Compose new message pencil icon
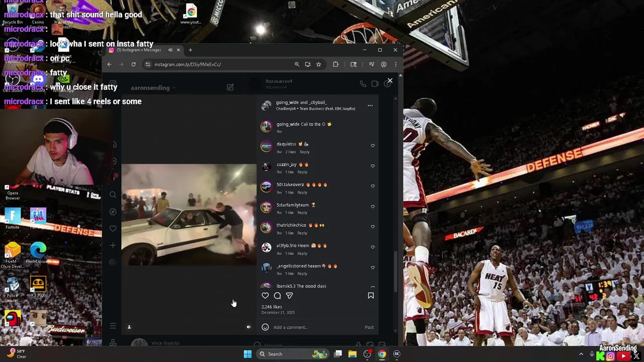 pyautogui.click(x=230, y=87)
